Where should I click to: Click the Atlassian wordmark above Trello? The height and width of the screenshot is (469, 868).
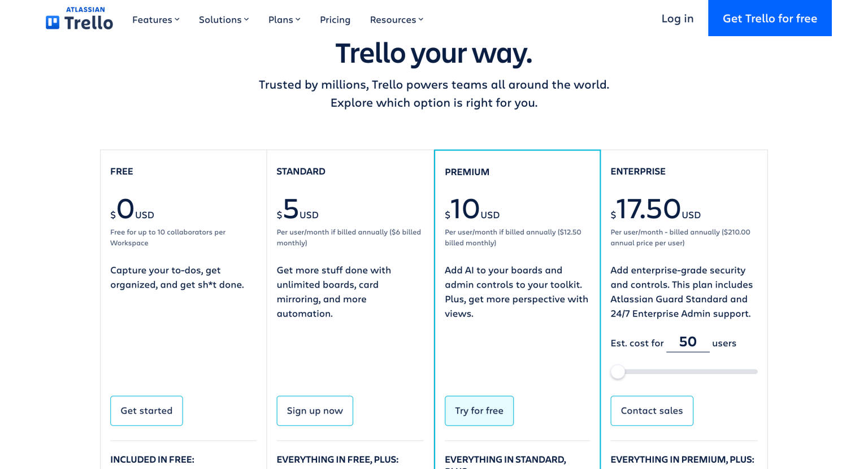click(85, 9)
